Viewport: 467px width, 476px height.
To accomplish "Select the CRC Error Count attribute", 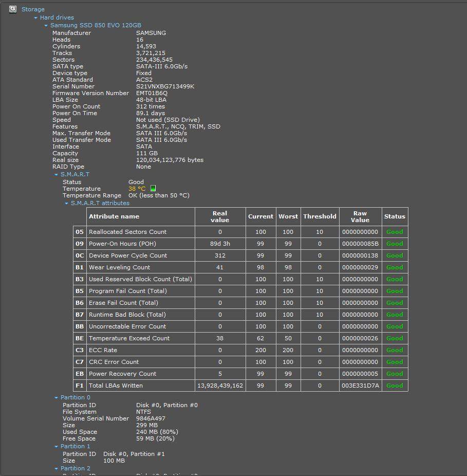I will coord(114,362).
